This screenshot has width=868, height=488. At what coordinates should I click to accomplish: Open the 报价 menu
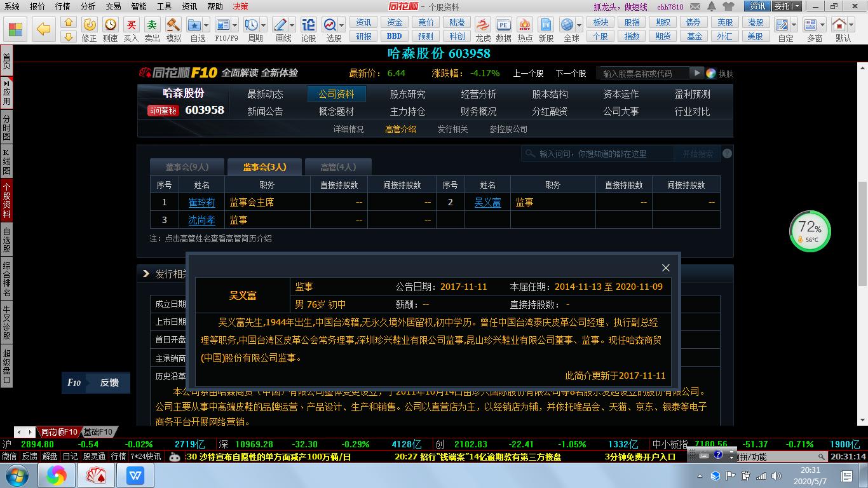pos(37,6)
